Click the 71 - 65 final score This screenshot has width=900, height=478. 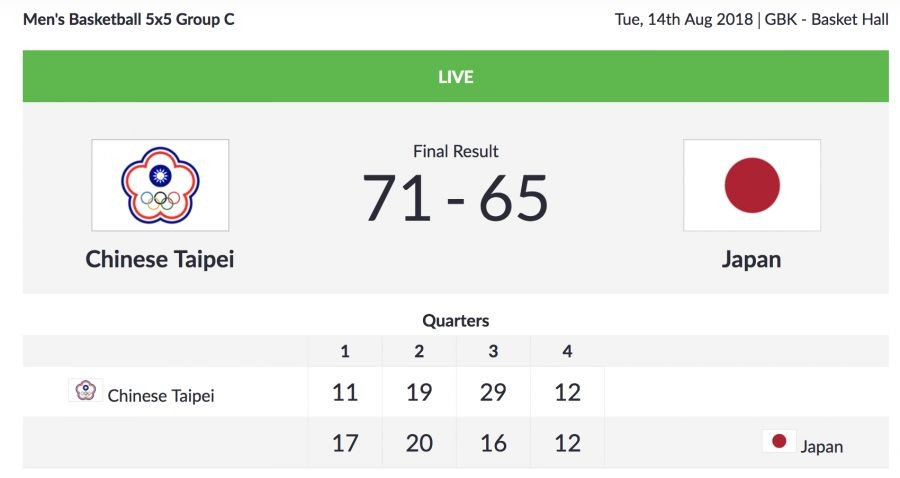455,198
